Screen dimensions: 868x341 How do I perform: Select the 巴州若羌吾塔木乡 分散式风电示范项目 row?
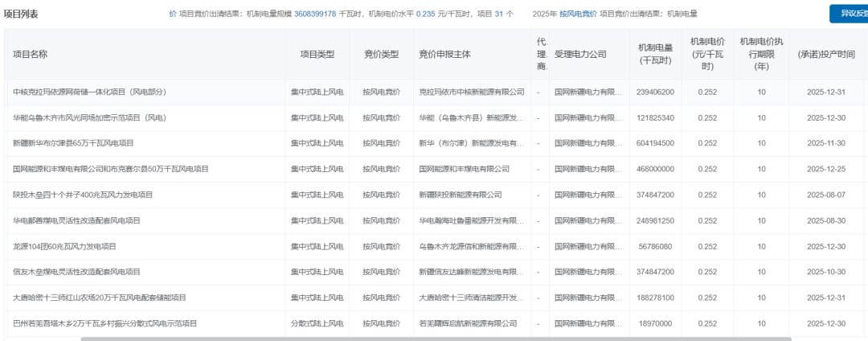click(104, 324)
